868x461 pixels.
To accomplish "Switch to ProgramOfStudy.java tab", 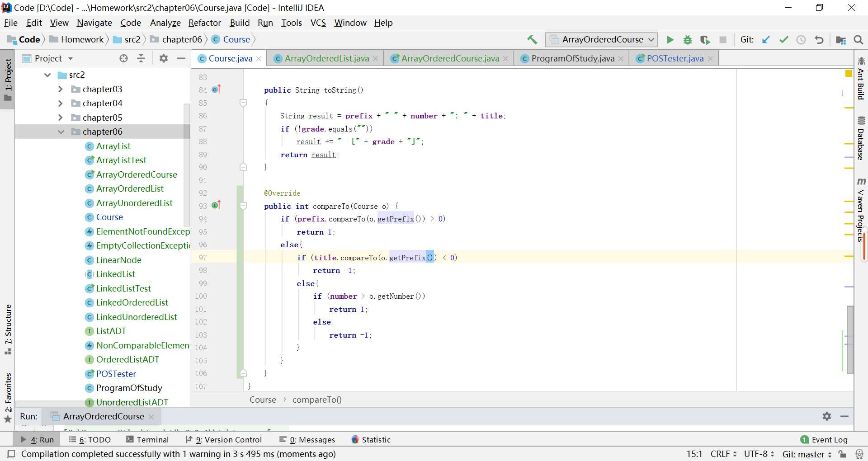I will click(572, 58).
